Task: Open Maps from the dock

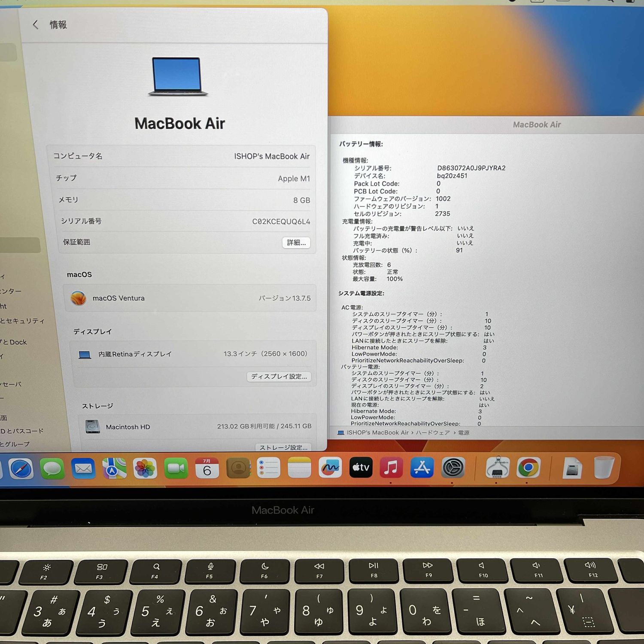Action: [x=114, y=468]
